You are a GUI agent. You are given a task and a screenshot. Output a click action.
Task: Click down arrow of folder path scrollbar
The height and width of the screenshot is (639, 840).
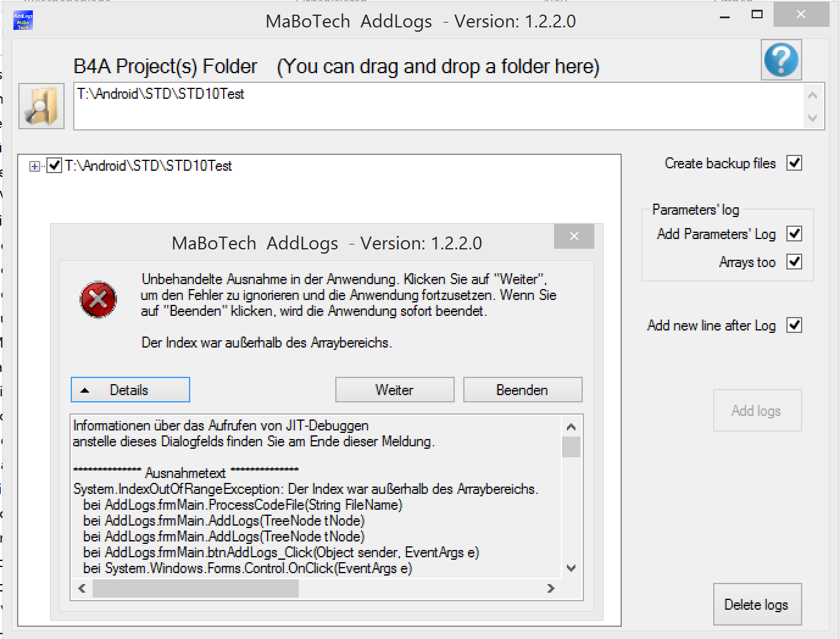(813, 118)
